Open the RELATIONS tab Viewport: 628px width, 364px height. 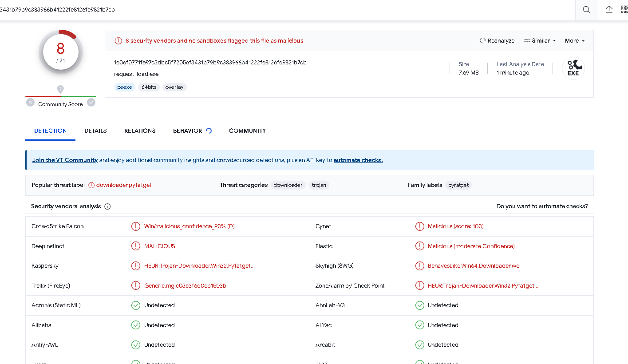[x=140, y=131]
